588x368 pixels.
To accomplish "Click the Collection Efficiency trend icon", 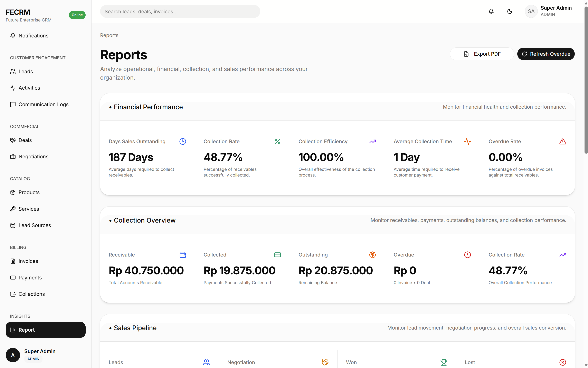I will [372, 141].
